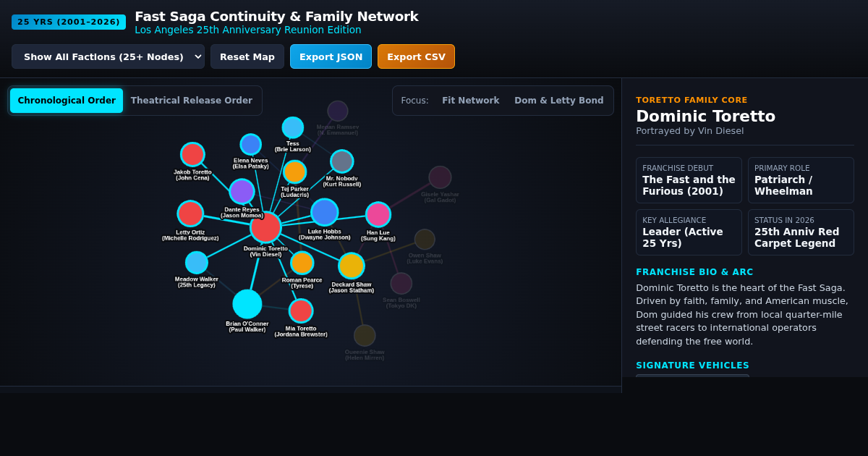868x456 pixels.
Task: Select the Dominic Toretto node
Action: [x=265, y=227]
